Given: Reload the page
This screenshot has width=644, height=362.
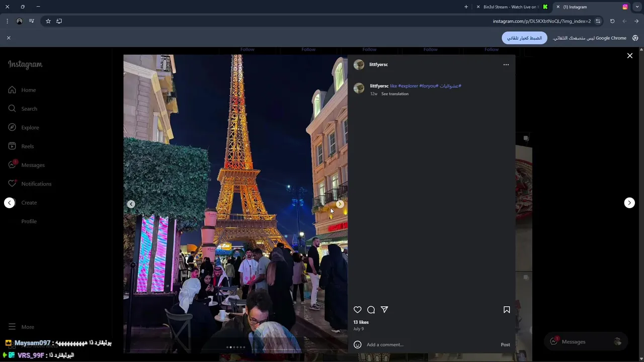Looking at the screenshot, I should (612, 21).
